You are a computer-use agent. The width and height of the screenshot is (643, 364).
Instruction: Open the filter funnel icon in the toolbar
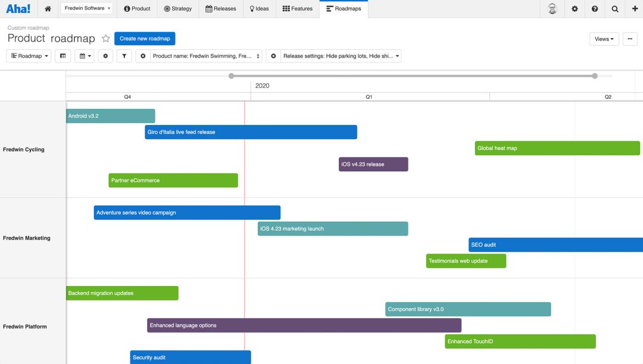[x=124, y=56]
